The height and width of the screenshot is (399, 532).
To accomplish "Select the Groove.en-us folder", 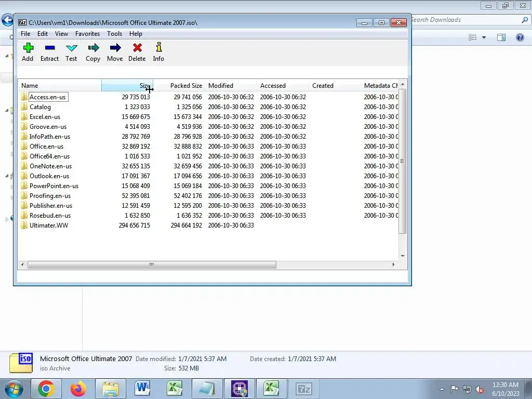I will click(48, 127).
